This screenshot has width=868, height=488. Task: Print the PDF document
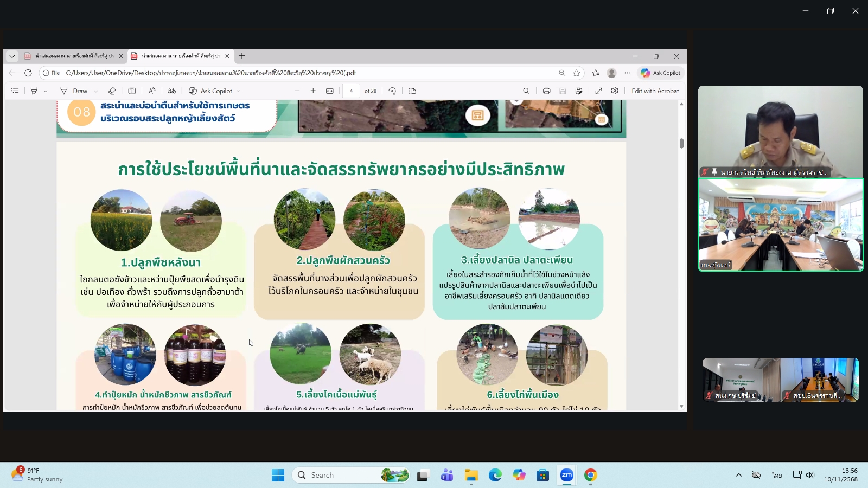coord(546,91)
